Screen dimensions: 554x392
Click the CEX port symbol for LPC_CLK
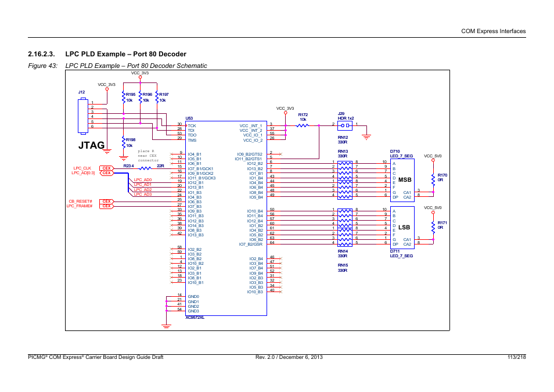point(106,168)
